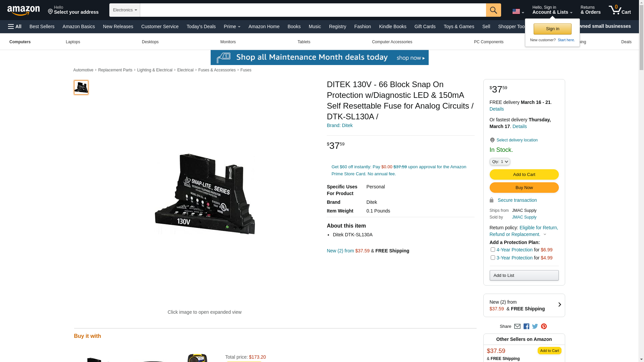Click the Add to Cart button
Screen dimensions: 644x362
pyautogui.click(x=524, y=175)
